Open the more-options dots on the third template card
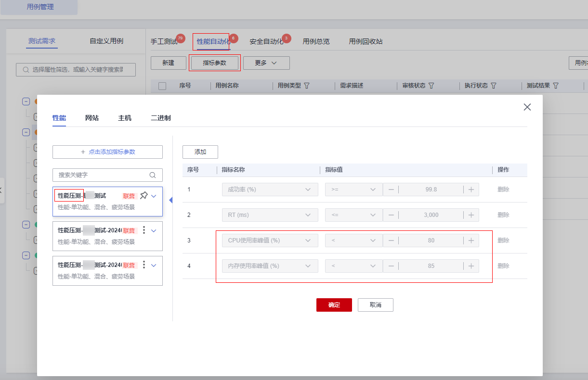This screenshot has height=380, width=588. point(144,265)
